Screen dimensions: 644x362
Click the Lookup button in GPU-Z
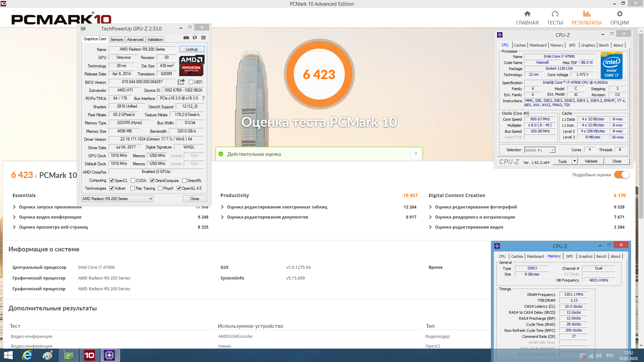[192, 49]
